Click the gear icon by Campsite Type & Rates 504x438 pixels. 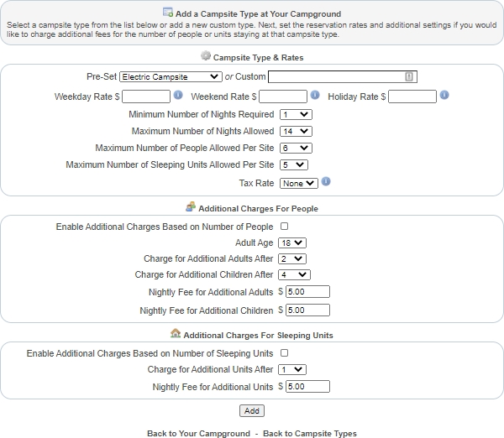pyautogui.click(x=206, y=56)
